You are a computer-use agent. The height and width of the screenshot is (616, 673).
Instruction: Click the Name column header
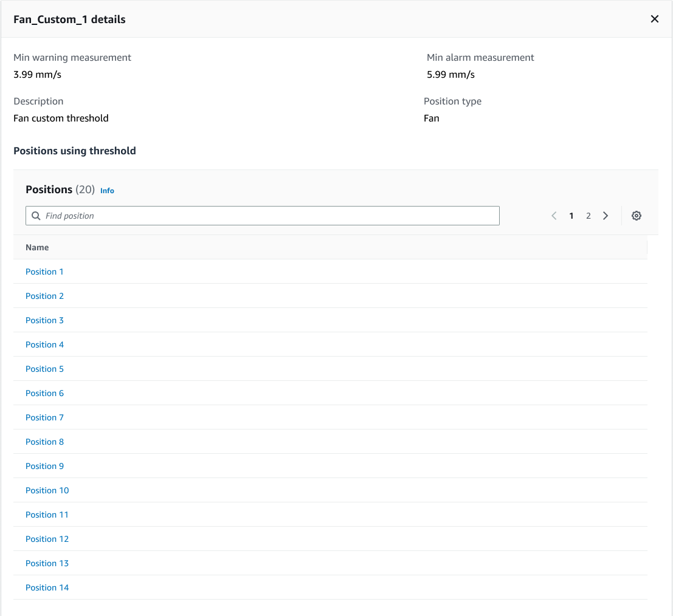point(37,247)
